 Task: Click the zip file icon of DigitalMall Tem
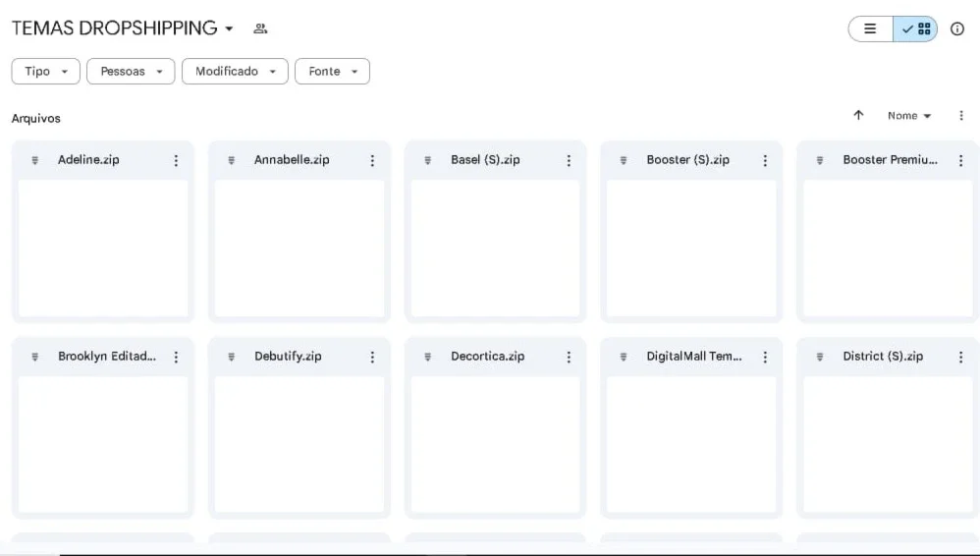(x=624, y=358)
